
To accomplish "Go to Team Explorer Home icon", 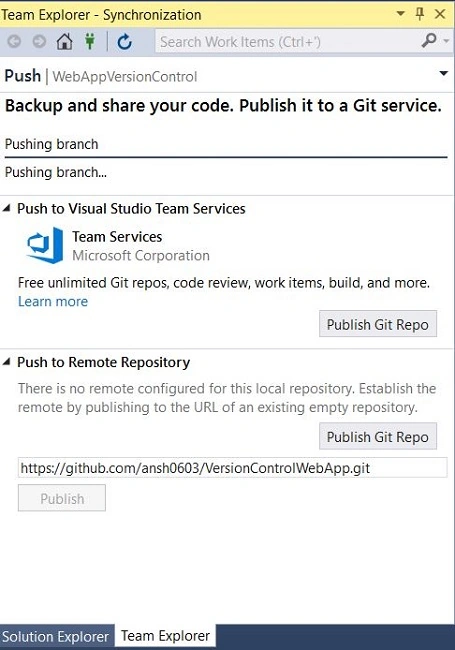I will click(x=64, y=41).
